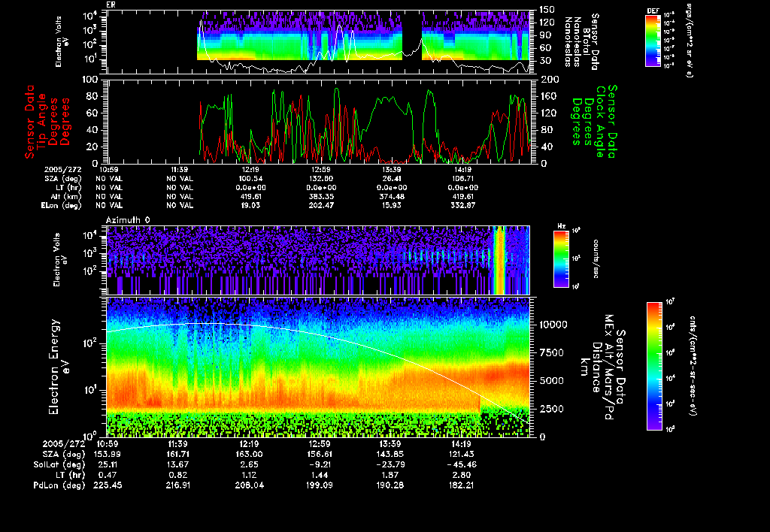Click the 150 tick on BTotal axis
This screenshot has height=532, width=770.
pyautogui.click(x=547, y=9)
